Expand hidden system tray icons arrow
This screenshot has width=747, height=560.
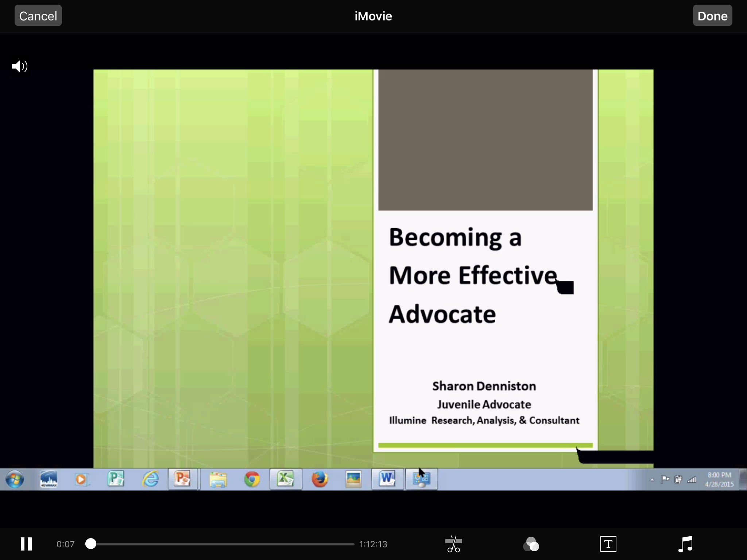pyautogui.click(x=652, y=480)
